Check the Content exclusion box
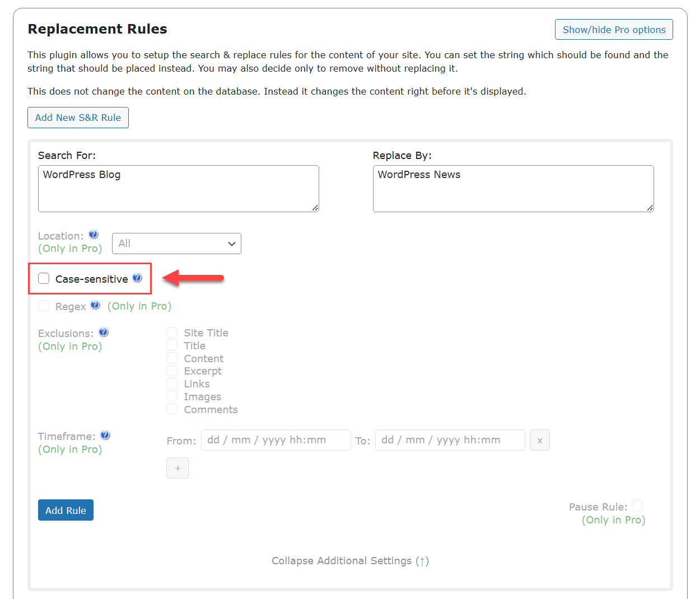Screen dimensions: 700x599 pyautogui.click(x=172, y=358)
